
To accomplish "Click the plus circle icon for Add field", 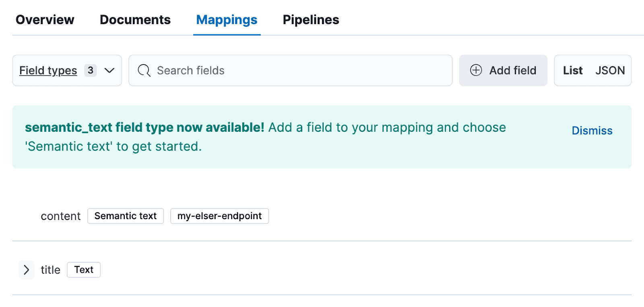I will (476, 71).
